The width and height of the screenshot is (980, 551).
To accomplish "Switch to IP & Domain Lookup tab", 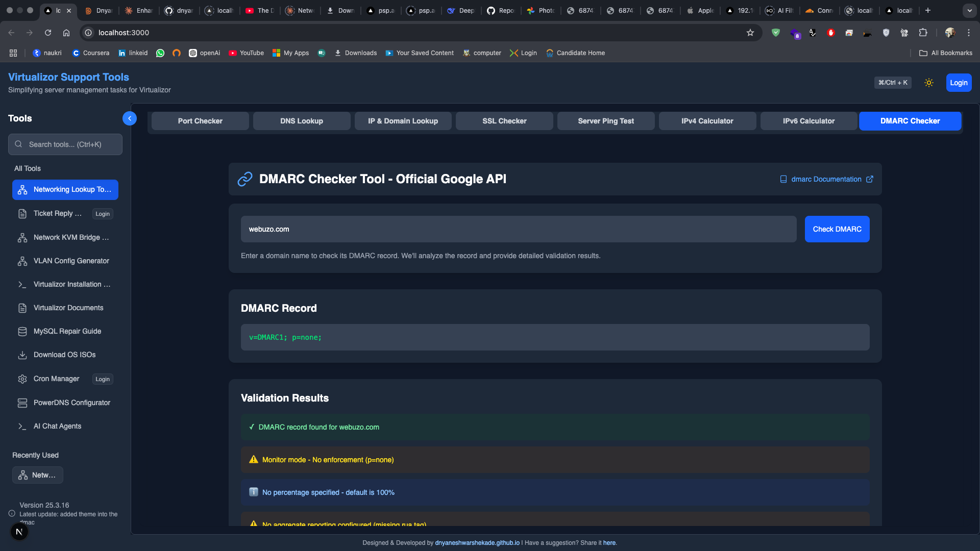I will pyautogui.click(x=403, y=121).
